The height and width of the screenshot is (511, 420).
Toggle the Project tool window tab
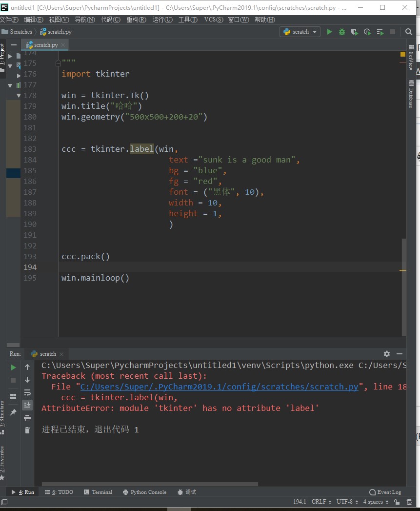click(x=2, y=58)
